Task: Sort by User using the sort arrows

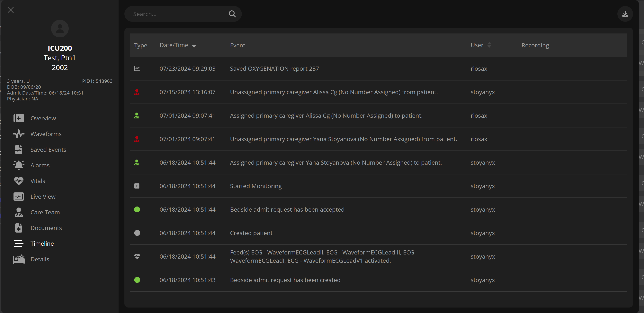Action: click(489, 45)
